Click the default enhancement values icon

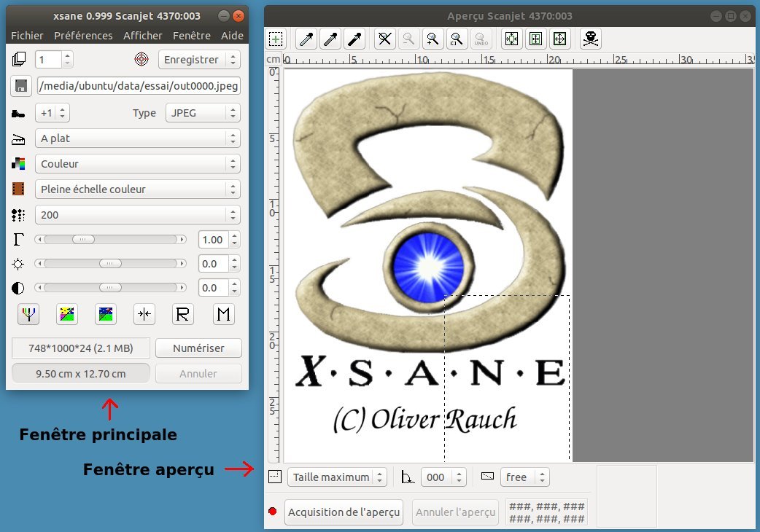[x=106, y=315]
